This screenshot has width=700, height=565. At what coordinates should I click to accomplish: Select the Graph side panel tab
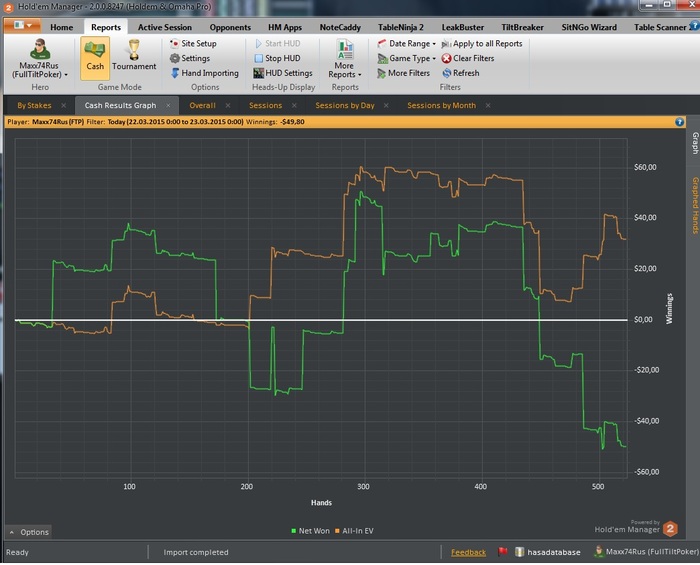(695, 143)
